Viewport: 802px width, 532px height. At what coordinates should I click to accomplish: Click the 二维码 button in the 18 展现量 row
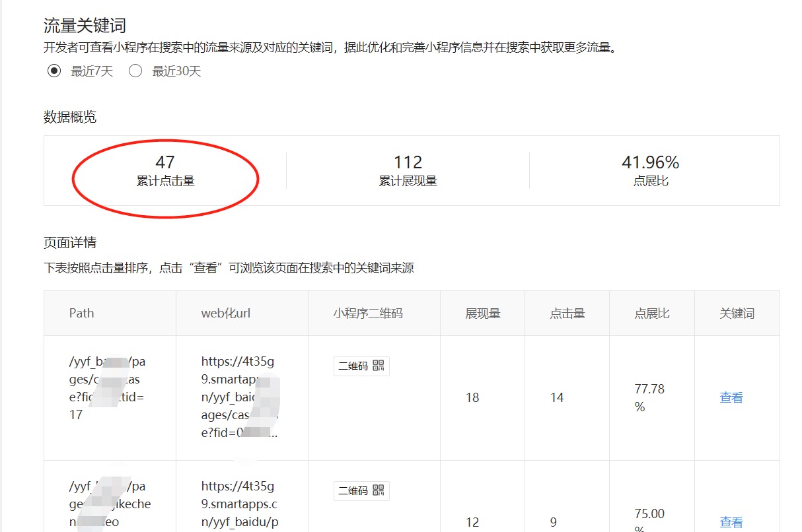pos(361,366)
